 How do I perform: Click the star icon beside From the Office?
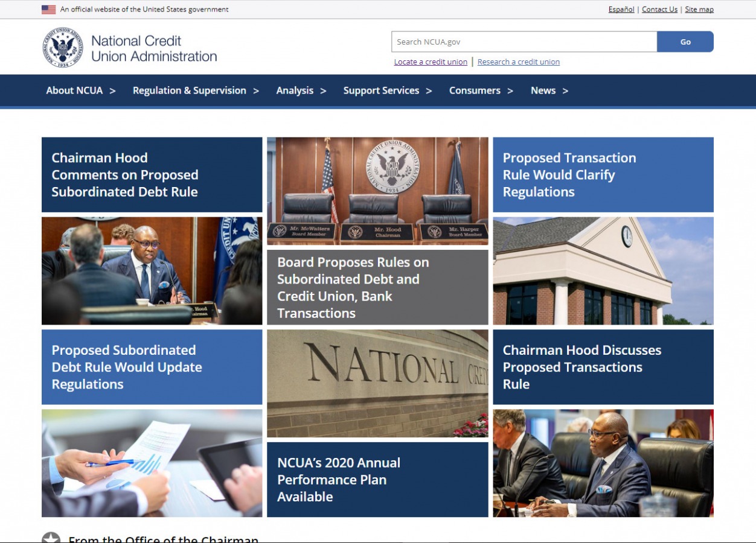(51, 539)
